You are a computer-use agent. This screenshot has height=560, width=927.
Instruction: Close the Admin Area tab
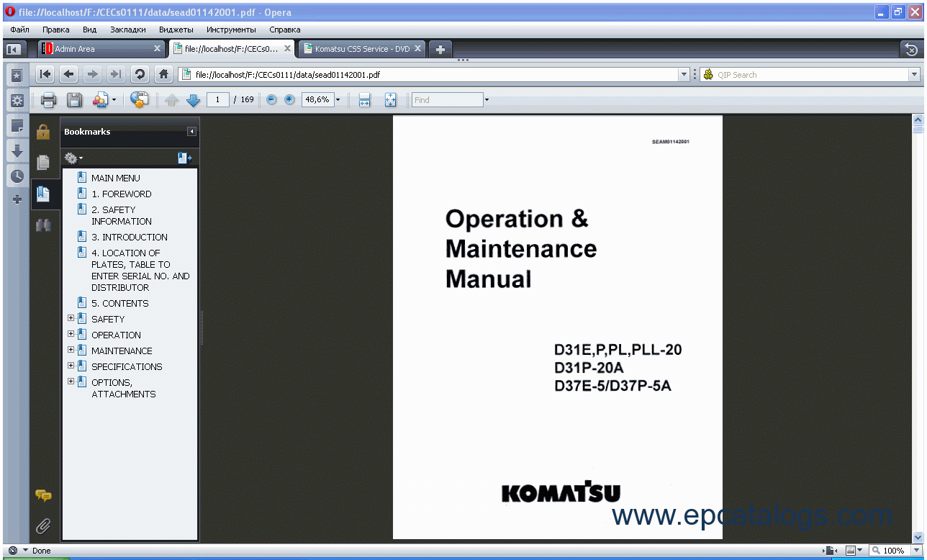click(158, 49)
